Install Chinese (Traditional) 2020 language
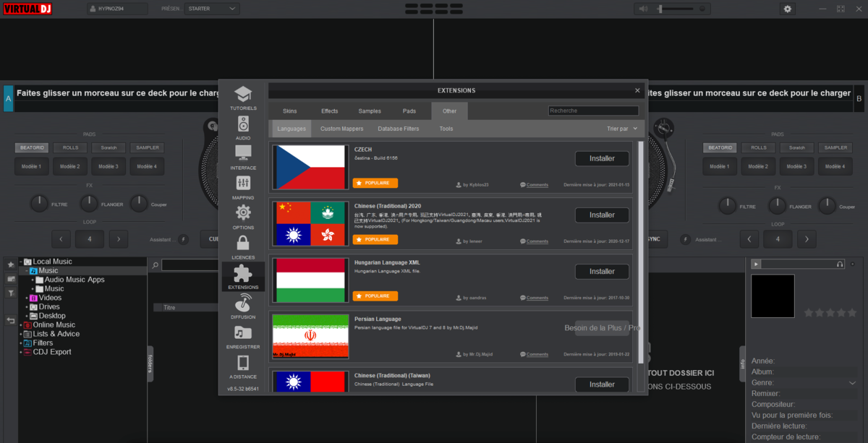This screenshot has height=443, width=868. click(602, 215)
